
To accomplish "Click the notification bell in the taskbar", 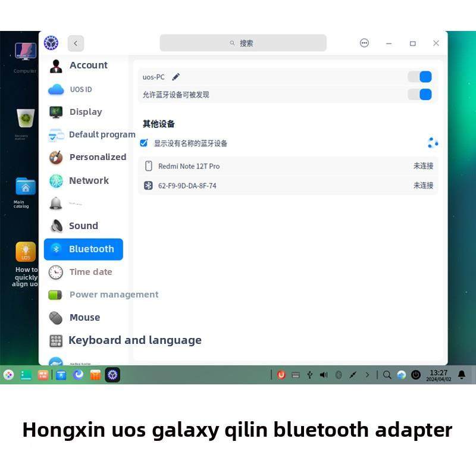I will (462, 375).
